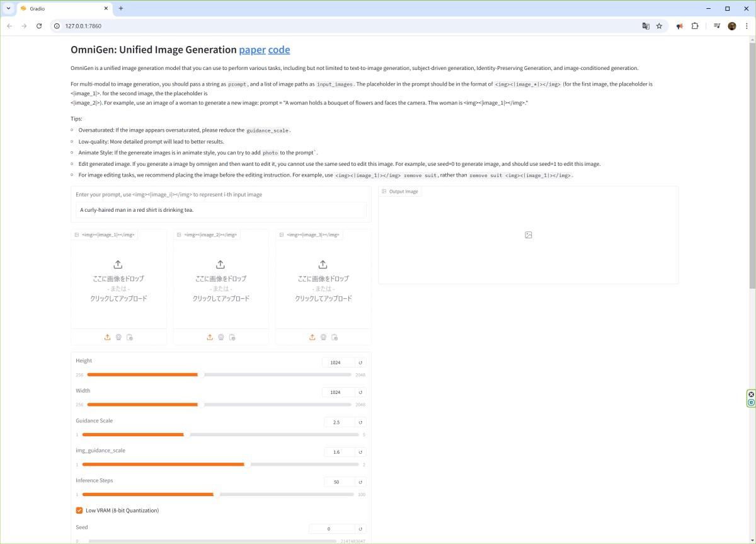Screen dimensions: 756x544
Task: Disable Low VRAM 8-bit Quantization checkbox
Action: click(x=79, y=511)
